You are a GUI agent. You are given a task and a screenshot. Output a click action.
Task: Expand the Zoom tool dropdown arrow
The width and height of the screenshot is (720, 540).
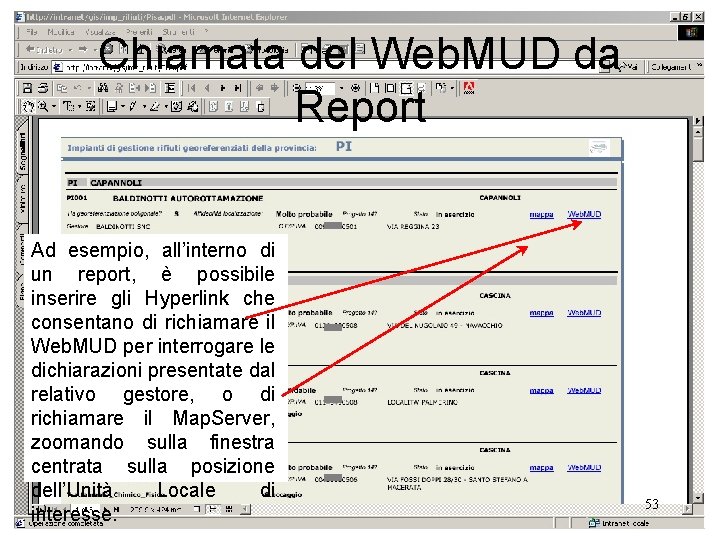click(x=54, y=107)
